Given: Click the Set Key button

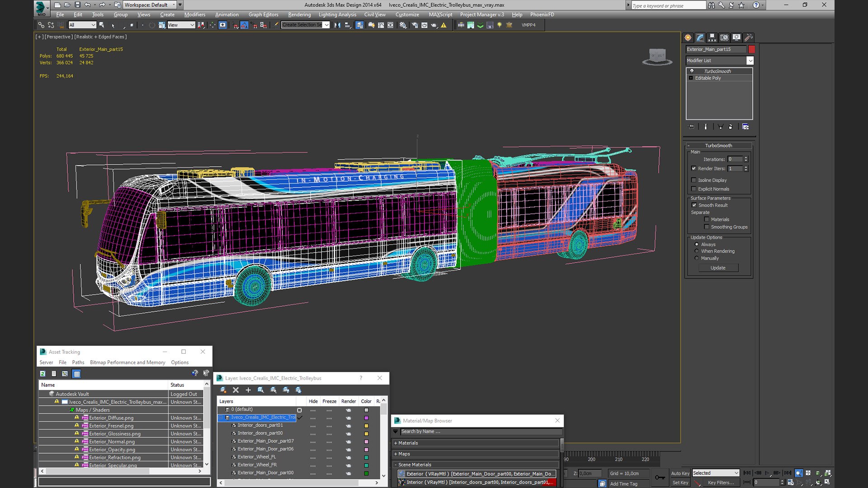Looking at the screenshot, I should pos(680,483).
